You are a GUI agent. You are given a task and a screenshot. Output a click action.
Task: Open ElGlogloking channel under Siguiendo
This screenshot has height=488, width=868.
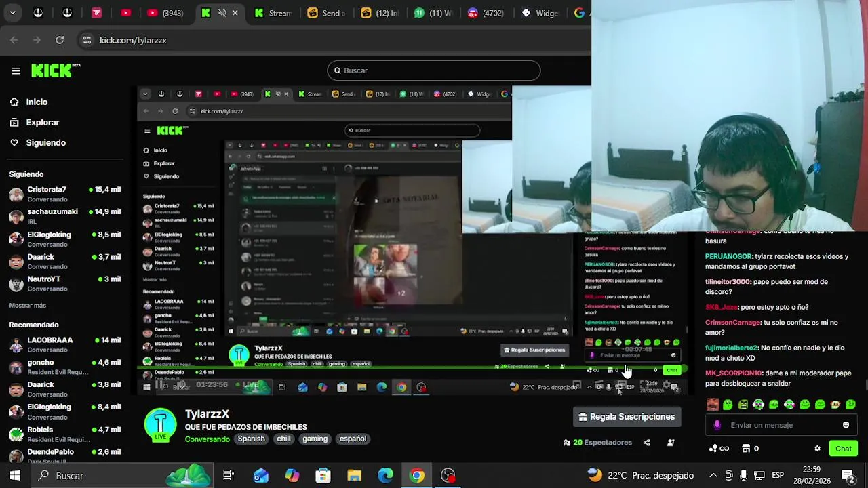point(65,239)
